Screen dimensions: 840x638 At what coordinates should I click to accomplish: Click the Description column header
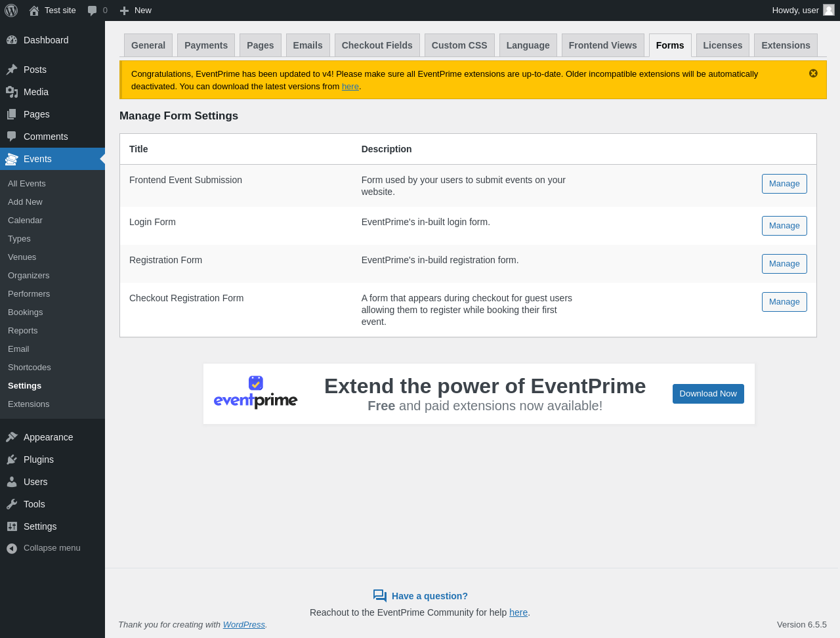click(x=387, y=149)
